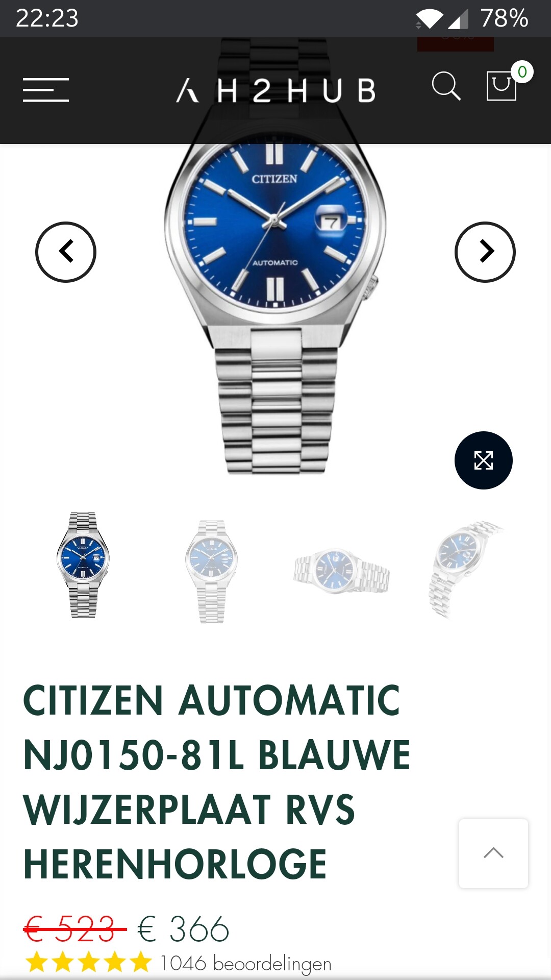Open the shopping cart icon
This screenshot has width=551, height=980.
(502, 86)
